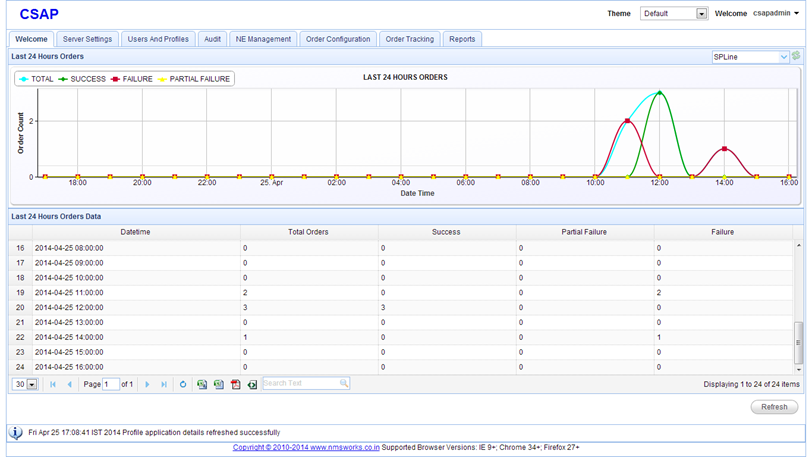This screenshot has width=812, height=457.
Task: Reload grid data with the circular icon
Action: (183, 384)
